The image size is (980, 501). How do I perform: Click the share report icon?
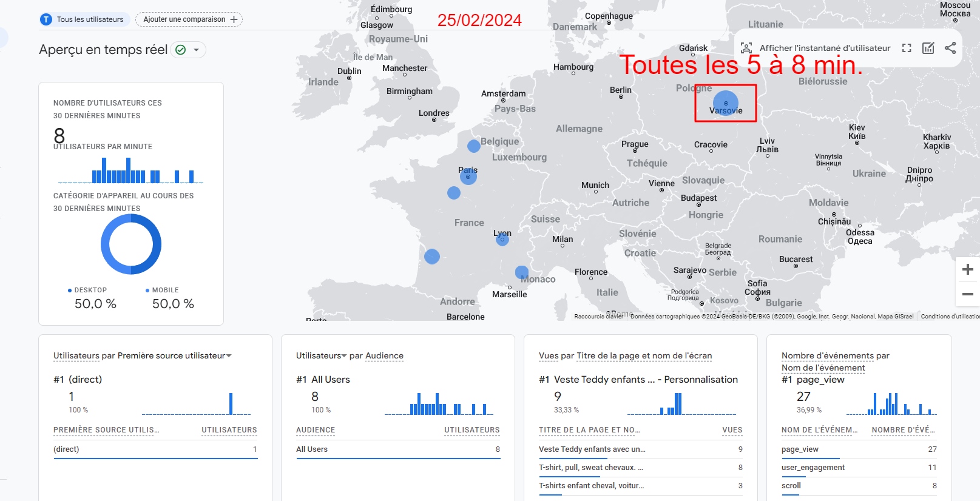click(950, 48)
